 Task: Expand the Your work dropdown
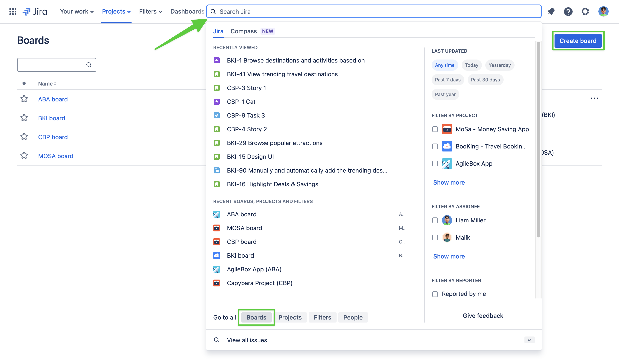pos(77,12)
